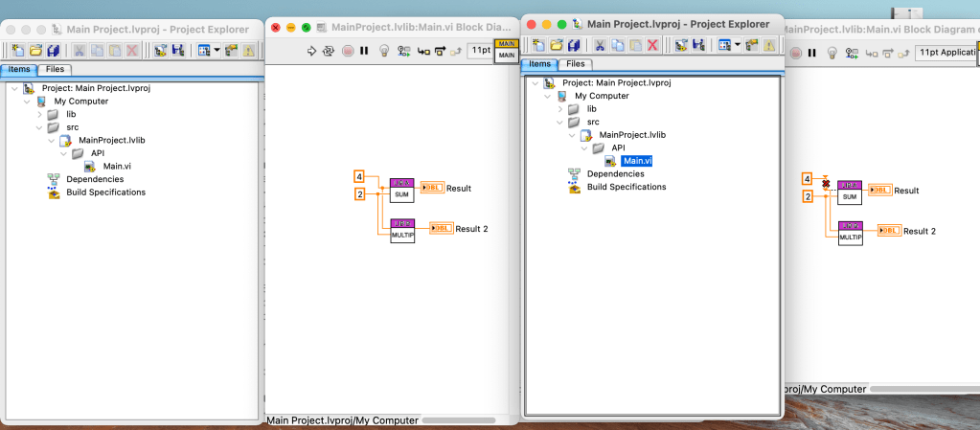Click the New Project icon in the active Project Explorer

[538, 44]
